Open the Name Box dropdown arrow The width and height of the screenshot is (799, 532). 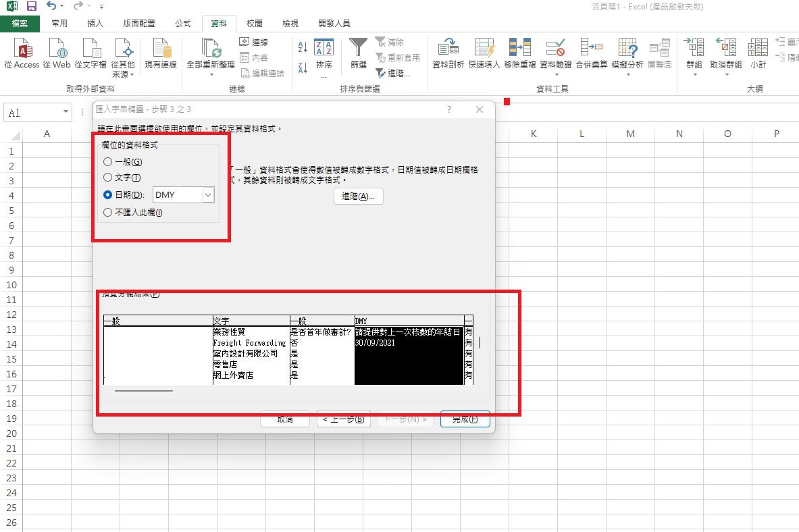tap(65, 113)
